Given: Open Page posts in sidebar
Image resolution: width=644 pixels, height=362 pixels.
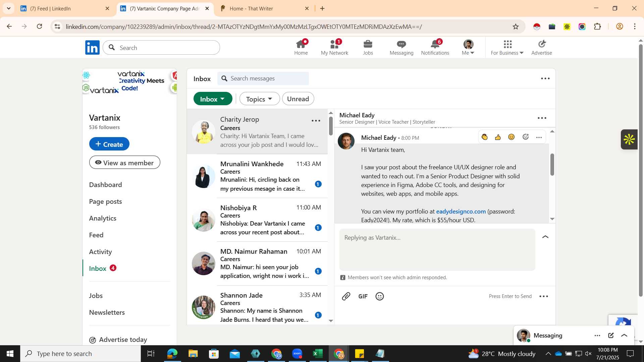Looking at the screenshot, I should point(105,201).
